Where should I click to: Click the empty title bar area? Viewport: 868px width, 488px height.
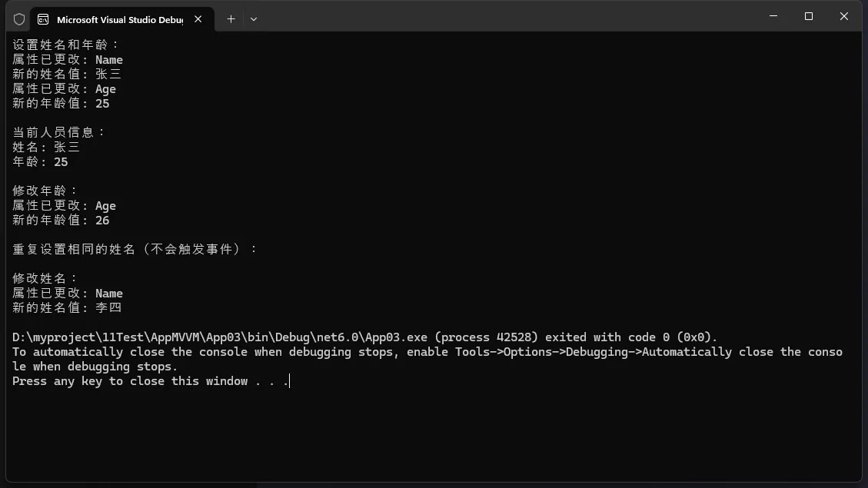pyautogui.click(x=500, y=16)
